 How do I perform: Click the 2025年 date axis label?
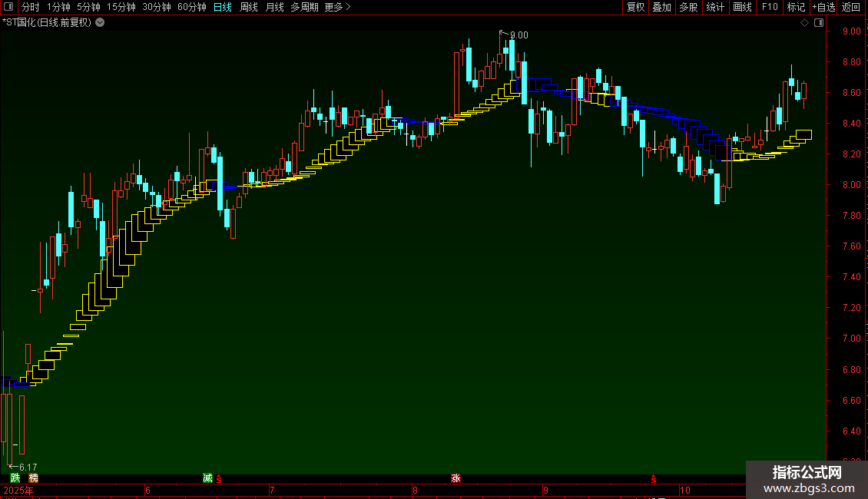18,490
